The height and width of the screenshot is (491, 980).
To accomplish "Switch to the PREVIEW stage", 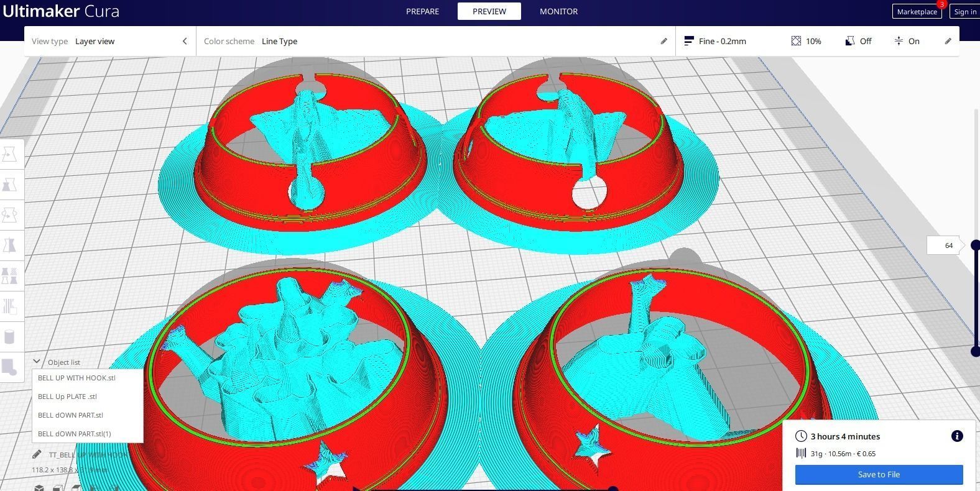I will 489,11.
